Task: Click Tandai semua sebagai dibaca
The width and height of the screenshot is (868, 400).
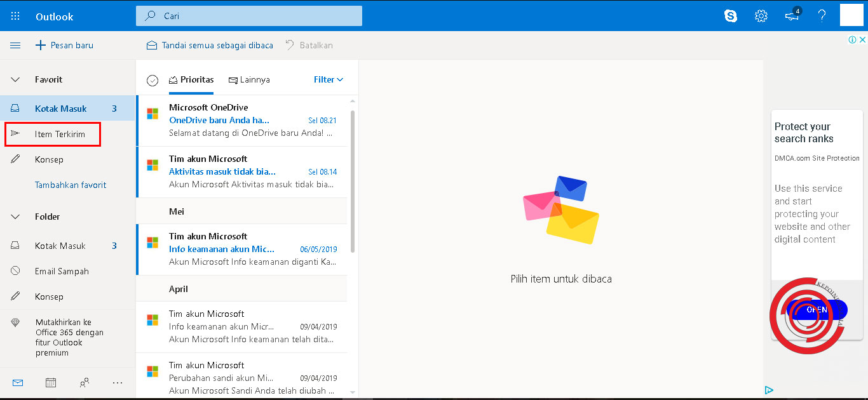Action: point(210,45)
